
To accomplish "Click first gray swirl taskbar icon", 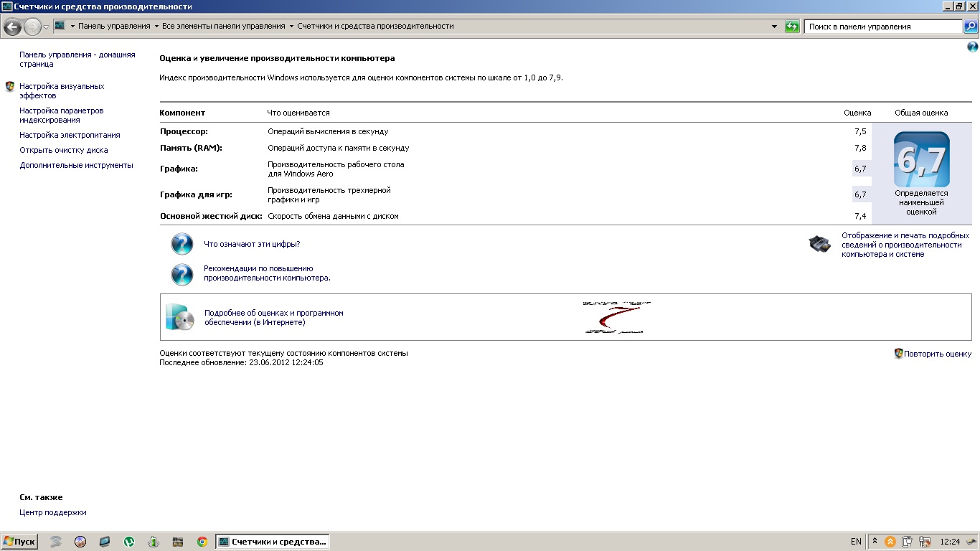I will click(x=56, y=542).
